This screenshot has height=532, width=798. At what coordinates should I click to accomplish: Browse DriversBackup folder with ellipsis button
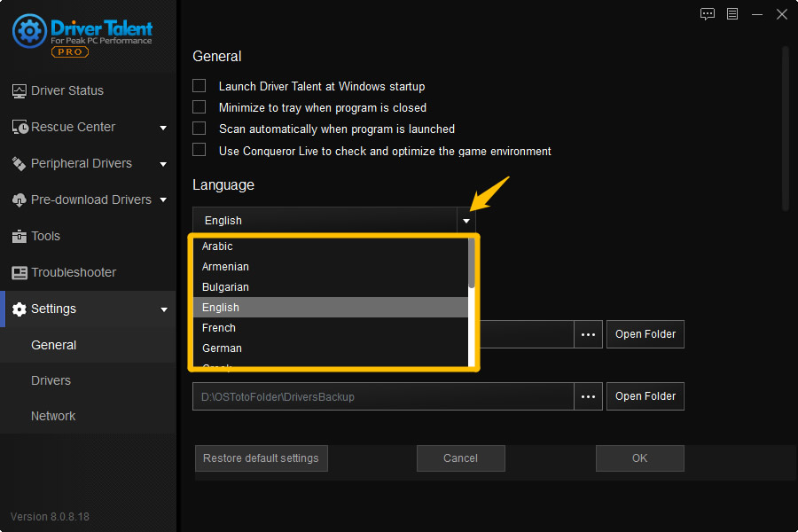coord(589,396)
